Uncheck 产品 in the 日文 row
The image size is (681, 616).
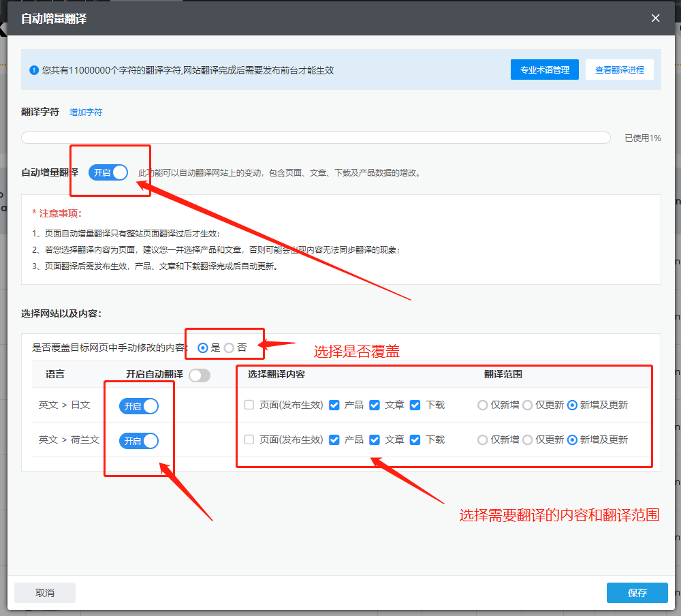[x=334, y=405]
